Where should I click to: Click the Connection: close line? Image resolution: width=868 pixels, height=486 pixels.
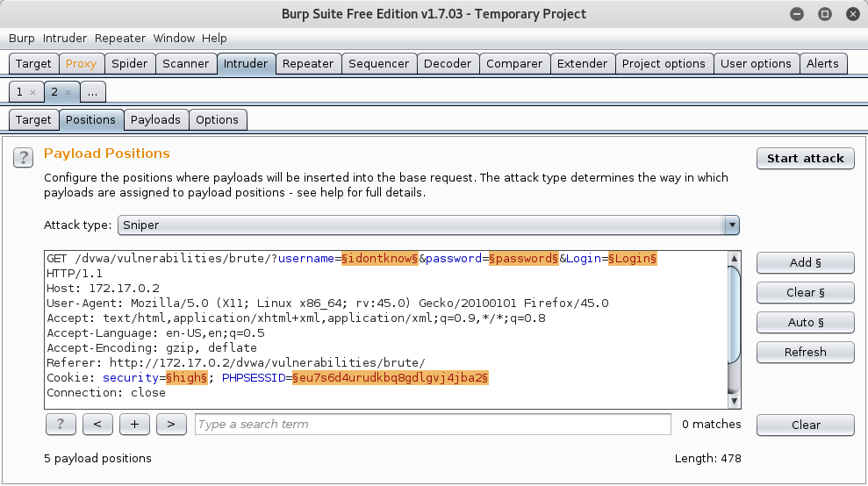[x=106, y=393]
